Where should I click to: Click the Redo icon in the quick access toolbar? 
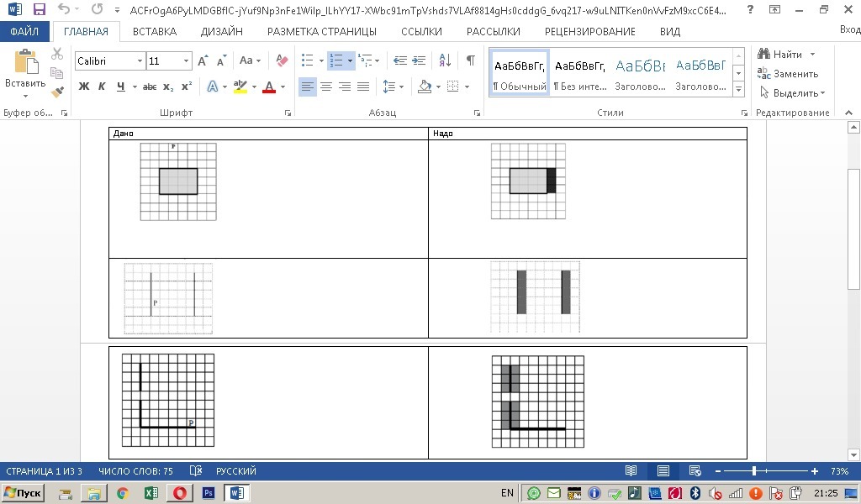pyautogui.click(x=98, y=9)
